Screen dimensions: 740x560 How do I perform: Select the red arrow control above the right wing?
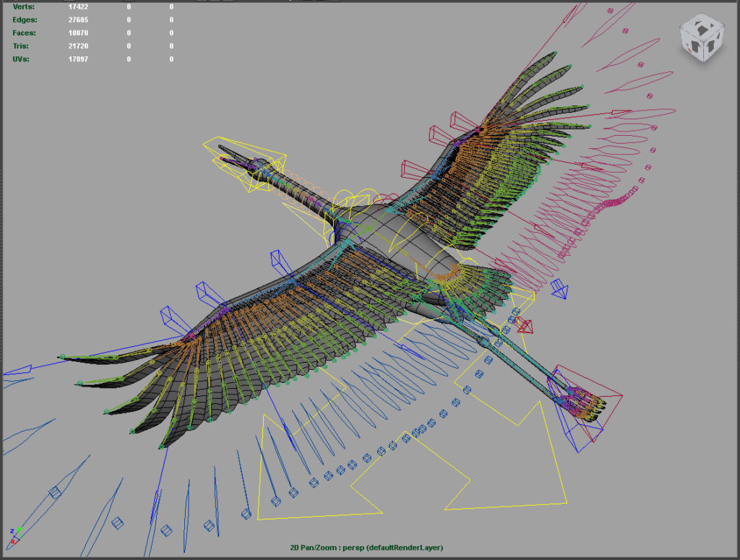click(x=619, y=113)
